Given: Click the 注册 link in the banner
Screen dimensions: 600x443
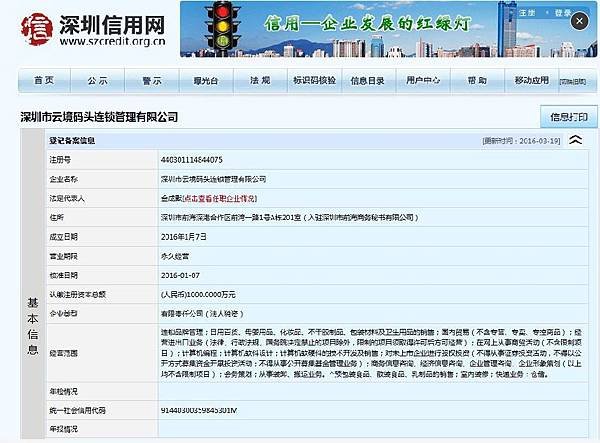Looking at the screenshot, I should (x=527, y=13).
